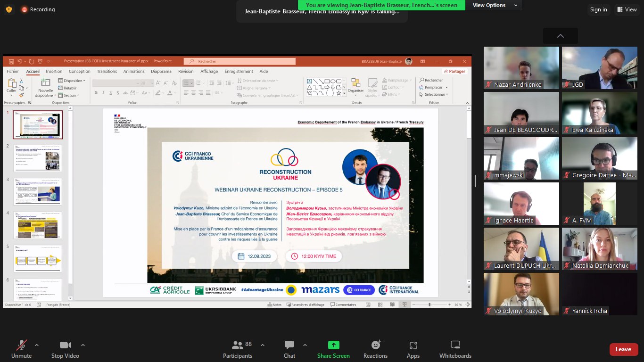Select Volodymyr Kuzyo's video tile
The width and height of the screenshot is (644, 362).
521,294
